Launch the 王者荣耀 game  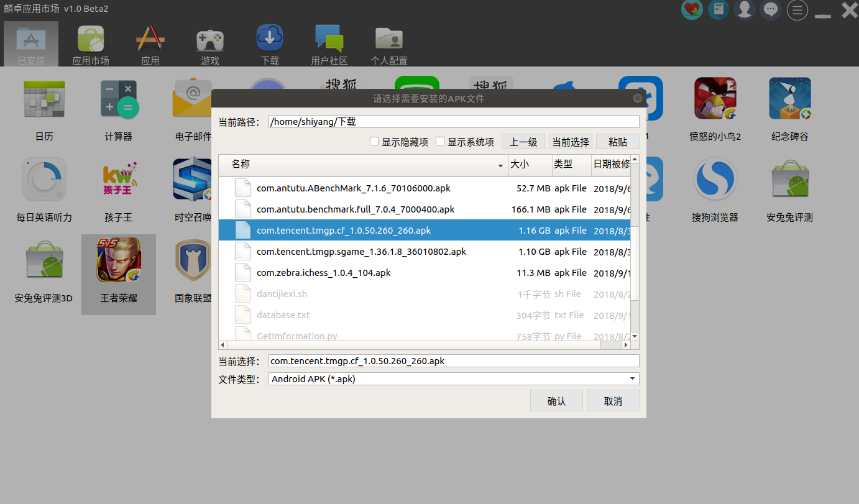(119, 273)
